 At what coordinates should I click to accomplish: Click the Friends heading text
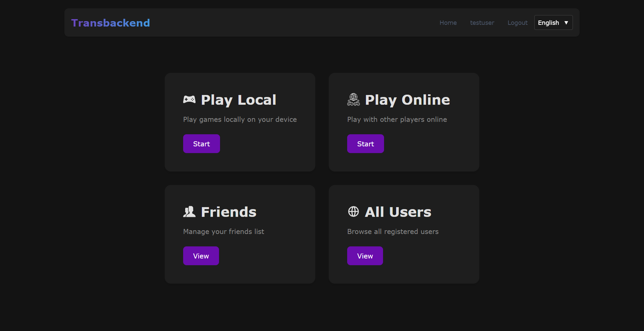pos(229,212)
